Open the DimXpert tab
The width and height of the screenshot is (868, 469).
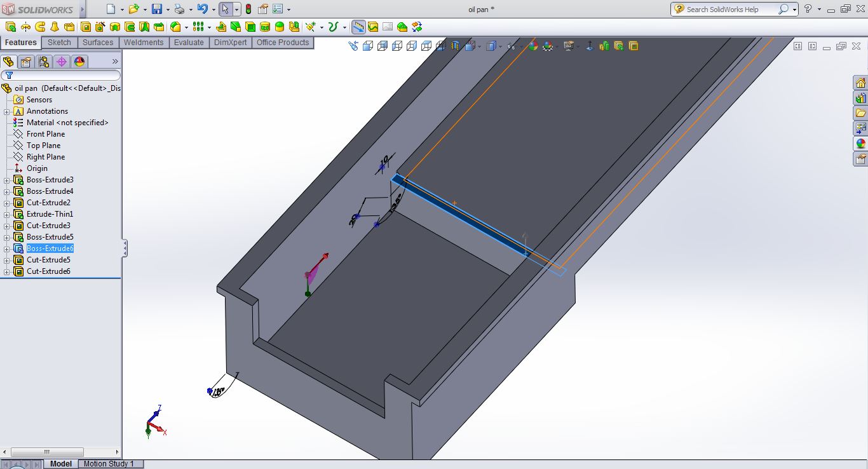(231, 43)
